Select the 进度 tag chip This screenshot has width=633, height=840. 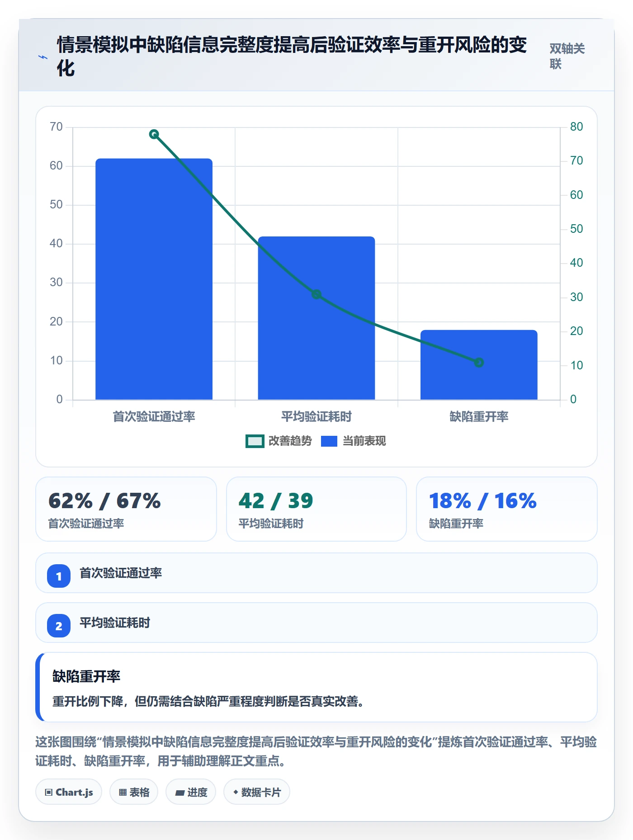(x=191, y=792)
